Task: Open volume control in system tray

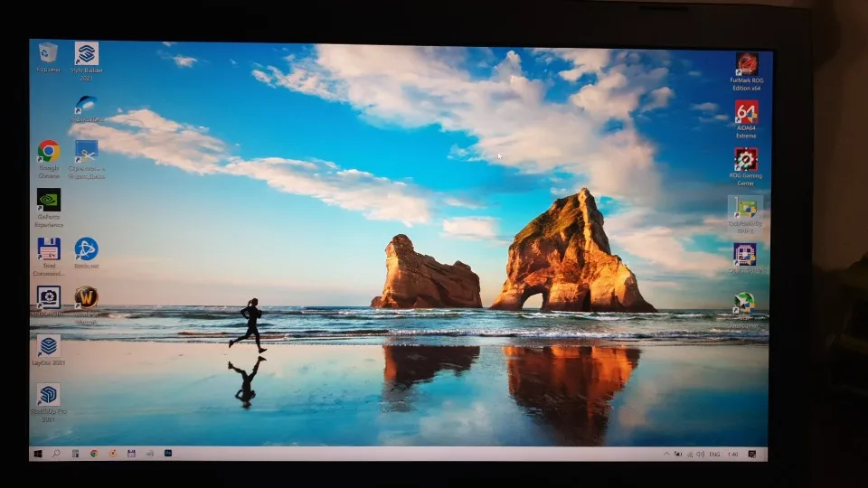Action: pyautogui.click(x=700, y=455)
